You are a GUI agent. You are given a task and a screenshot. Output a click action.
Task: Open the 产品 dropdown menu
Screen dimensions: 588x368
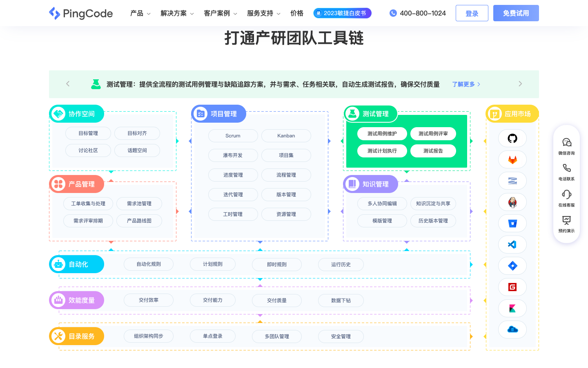(140, 13)
